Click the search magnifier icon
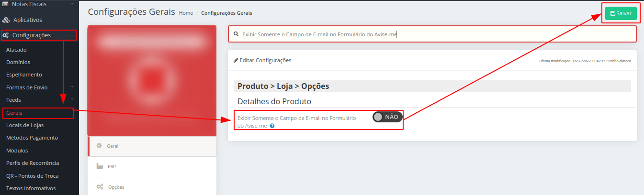 pyautogui.click(x=236, y=34)
